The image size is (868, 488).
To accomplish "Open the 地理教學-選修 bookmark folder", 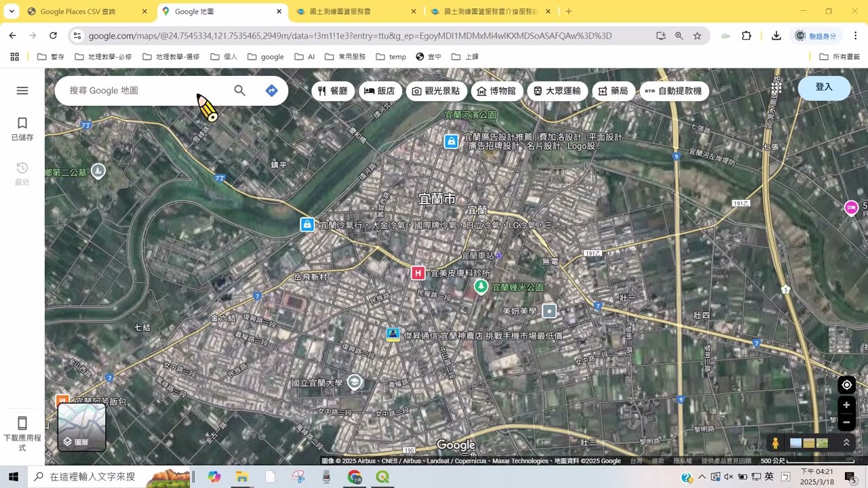I will (171, 57).
